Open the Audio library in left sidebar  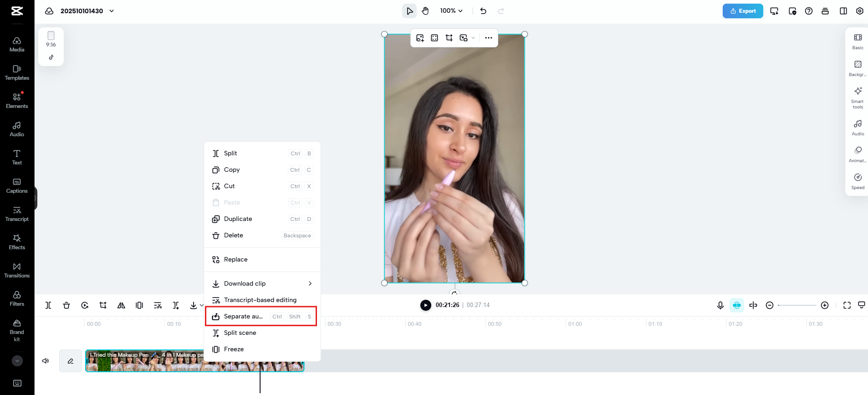17,129
